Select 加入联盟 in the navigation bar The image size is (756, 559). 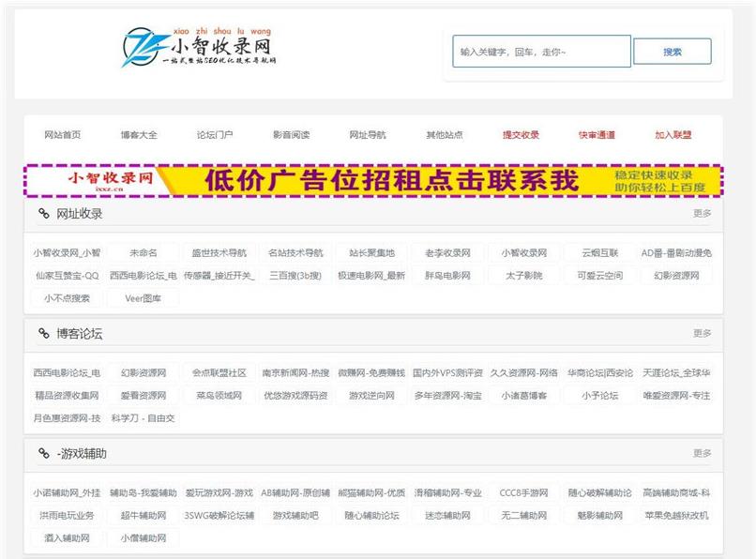[673, 135]
